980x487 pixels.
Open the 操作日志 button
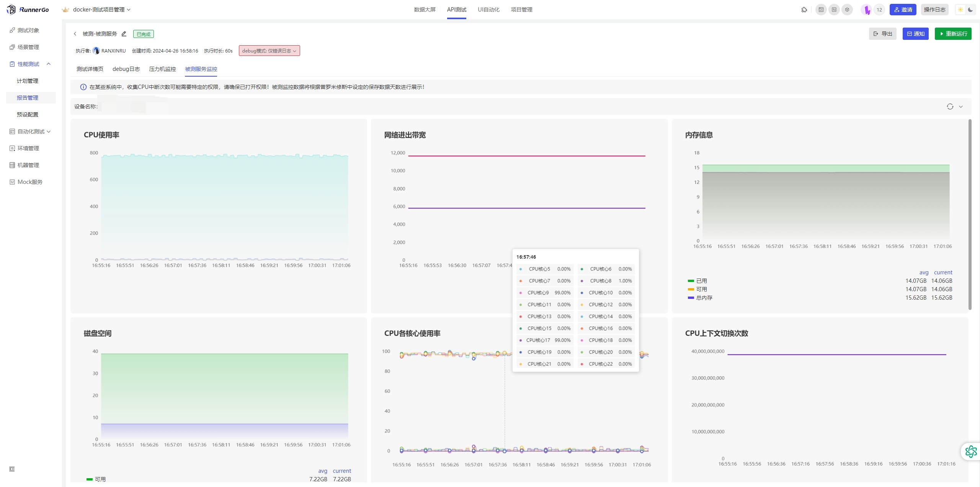pyautogui.click(x=934, y=10)
